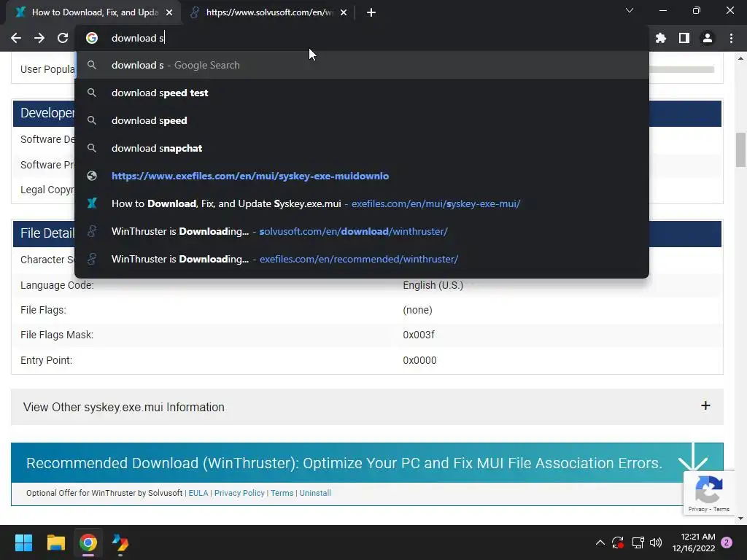Viewport: 747px width, 560px height.
Task: Click the '0x003f' File Flags Mask value
Action: 419,335
